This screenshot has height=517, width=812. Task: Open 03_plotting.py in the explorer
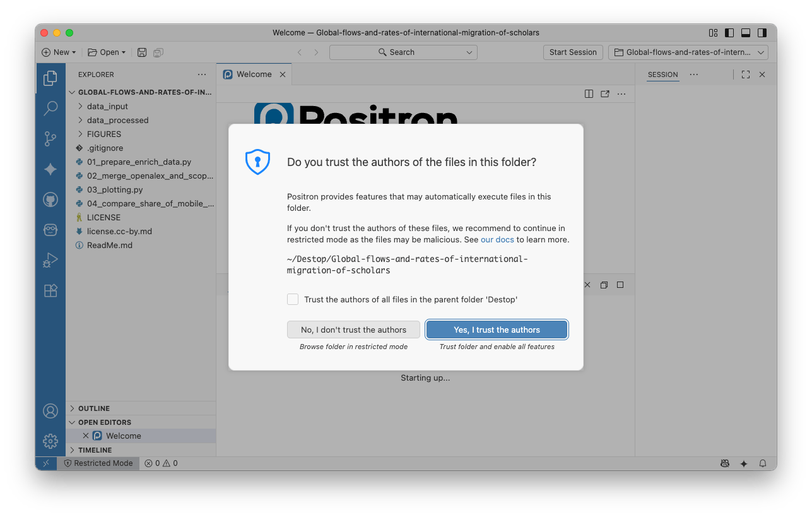[115, 189]
